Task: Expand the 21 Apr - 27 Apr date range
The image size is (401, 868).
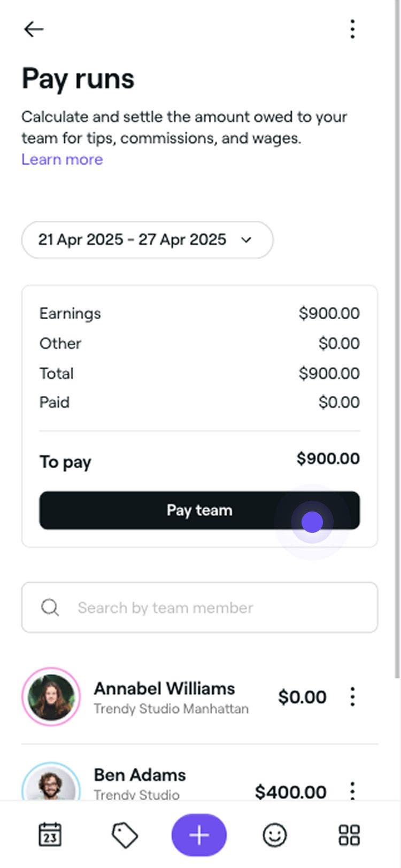Action: tap(134, 239)
